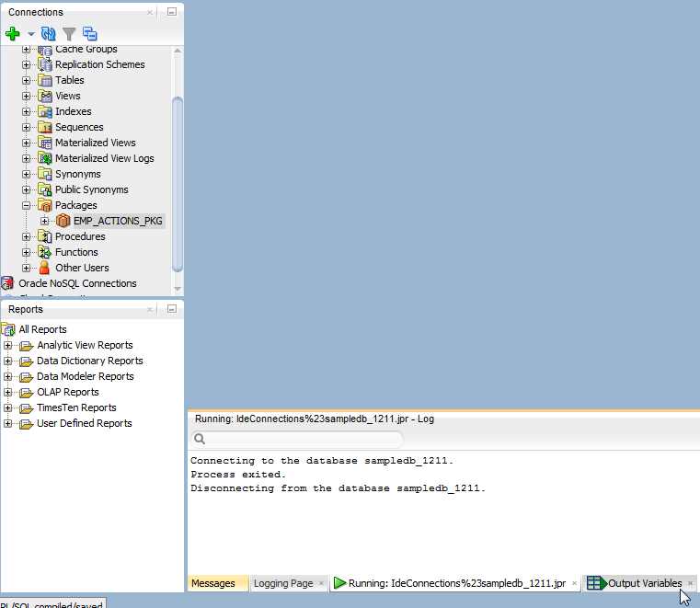The width and height of the screenshot is (700, 608).
Task: Click the EMP_ACTIONS_PKG package icon
Action: [x=63, y=221]
